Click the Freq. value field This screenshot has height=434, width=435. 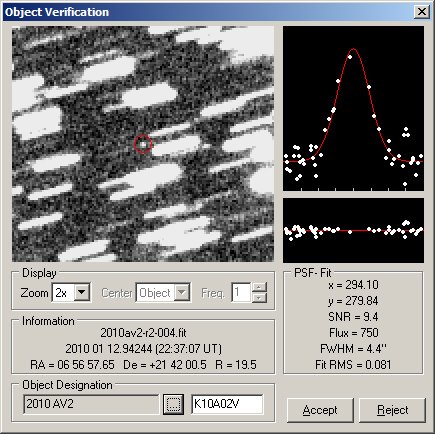pyautogui.click(x=241, y=293)
